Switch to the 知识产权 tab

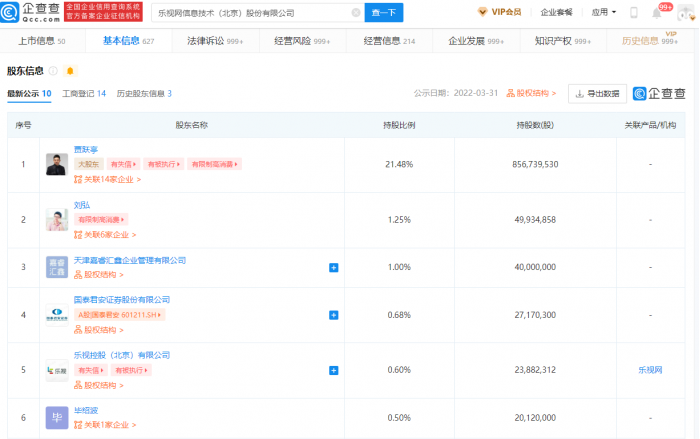[x=562, y=41]
